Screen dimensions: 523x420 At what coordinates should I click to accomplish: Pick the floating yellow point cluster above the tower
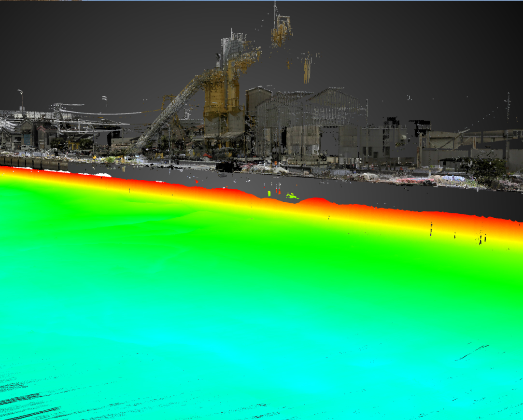pos(281,32)
